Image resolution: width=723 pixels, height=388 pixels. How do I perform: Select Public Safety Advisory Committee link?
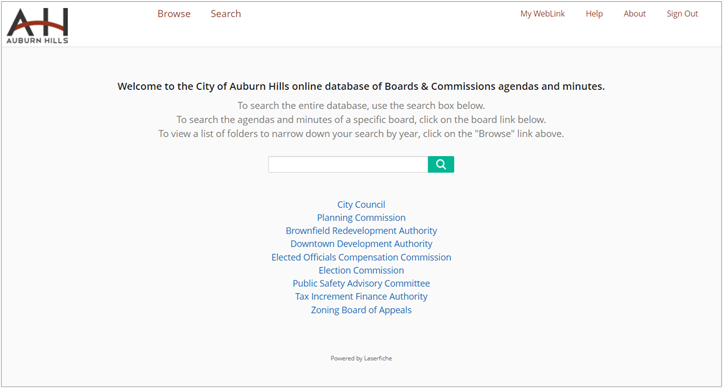[x=361, y=283]
